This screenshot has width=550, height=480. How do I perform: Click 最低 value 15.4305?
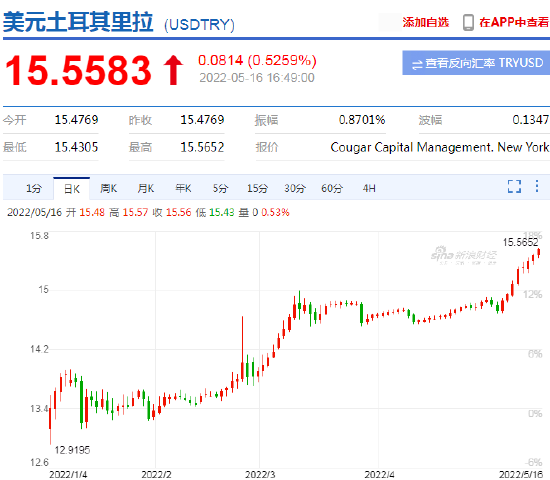point(76,147)
